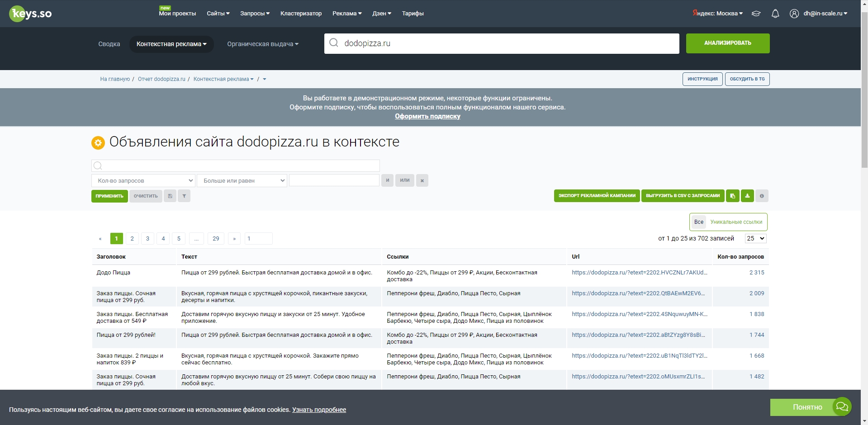Expand the Контекстная реклама breadcrumb dropdown
Viewport: 868px width, 425px height.
223,79
